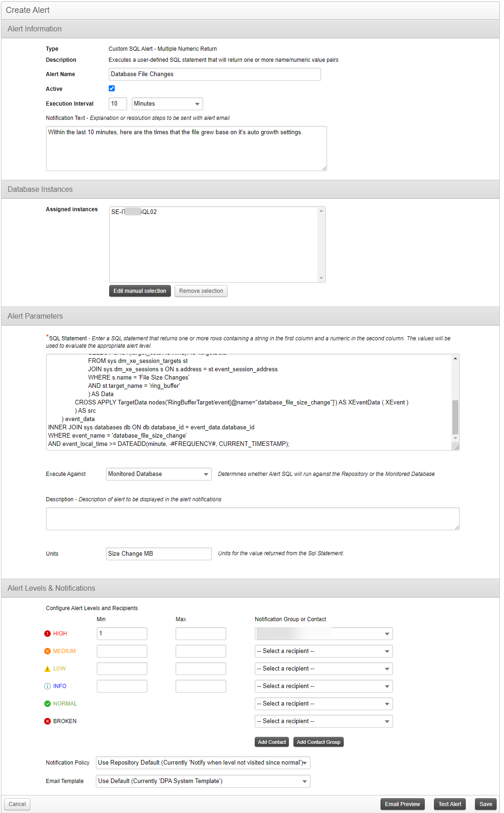Click the Execution Interval number field
Image resolution: width=504 pixels, height=813 pixels.
coord(118,104)
